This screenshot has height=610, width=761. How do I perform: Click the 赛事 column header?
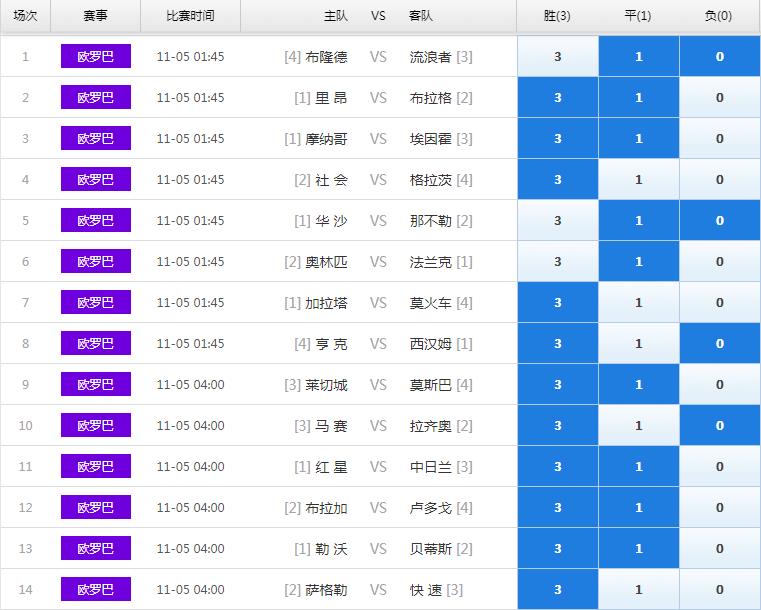click(95, 16)
